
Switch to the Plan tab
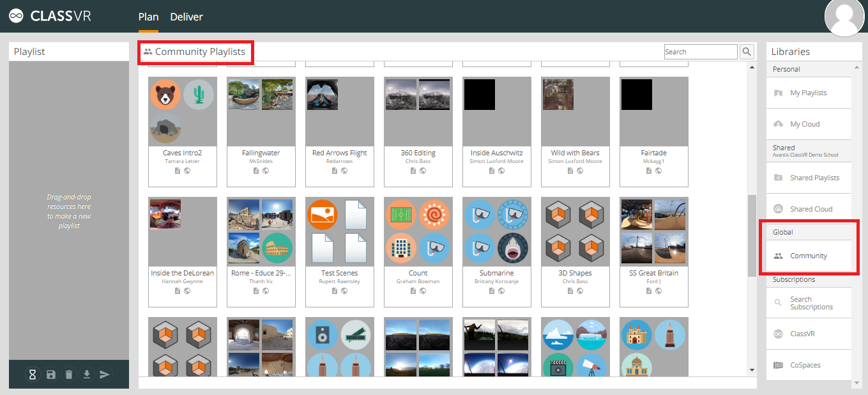coord(148,17)
